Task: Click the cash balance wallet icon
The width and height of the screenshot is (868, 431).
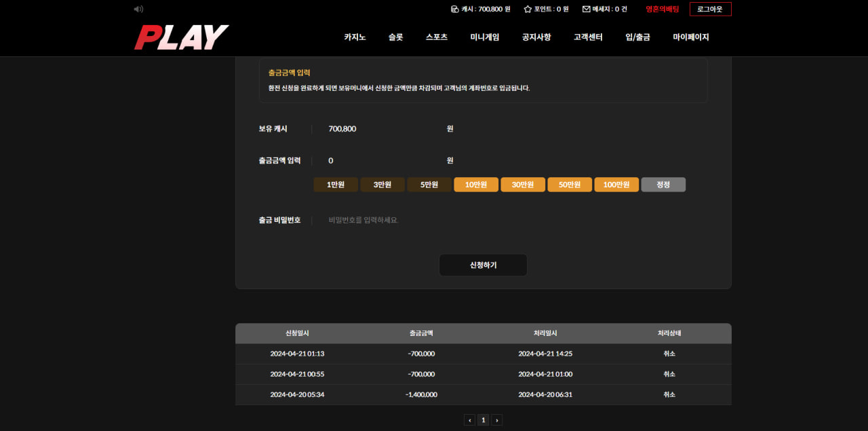Action: tap(454, 10)
